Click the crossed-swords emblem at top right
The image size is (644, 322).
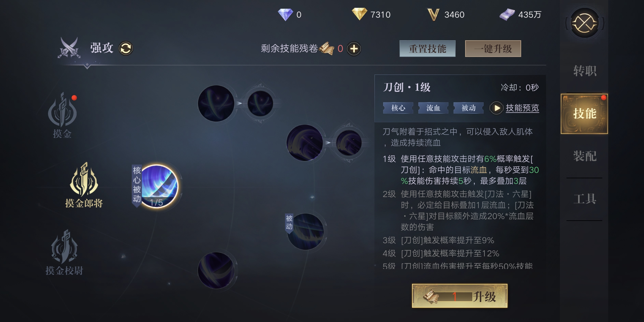(x=585, y=23)
